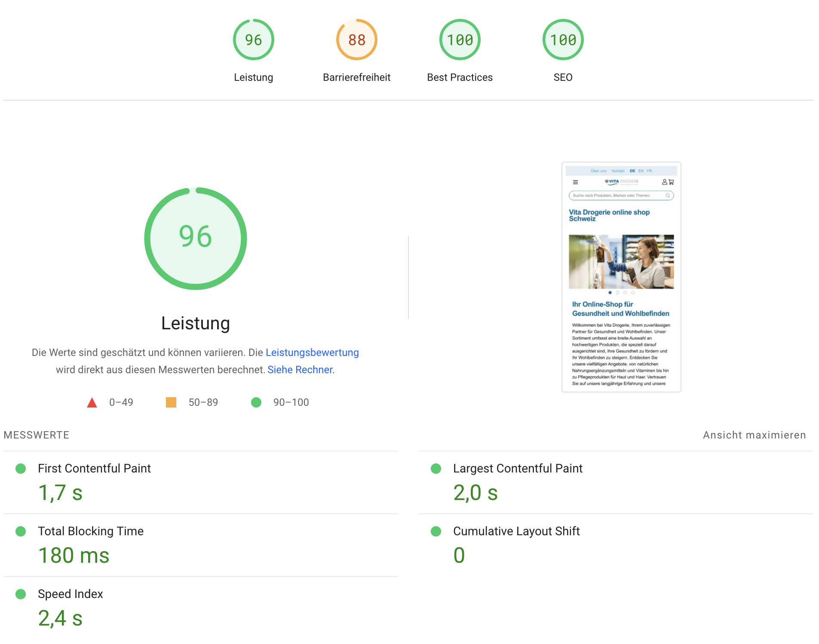Select the second carousel dot in the preview
This screenshot has height=644, width=819.
(x=618, y=292)
